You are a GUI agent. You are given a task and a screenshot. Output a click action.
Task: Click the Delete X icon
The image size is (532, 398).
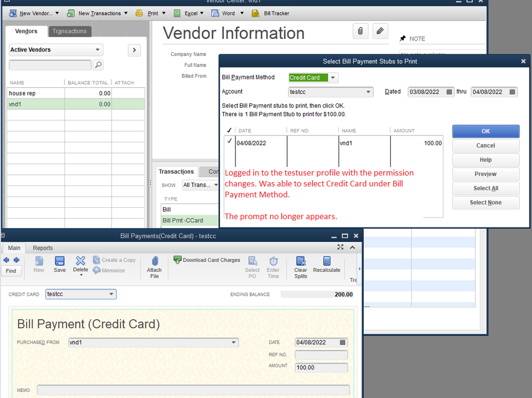tap(80, 261)
